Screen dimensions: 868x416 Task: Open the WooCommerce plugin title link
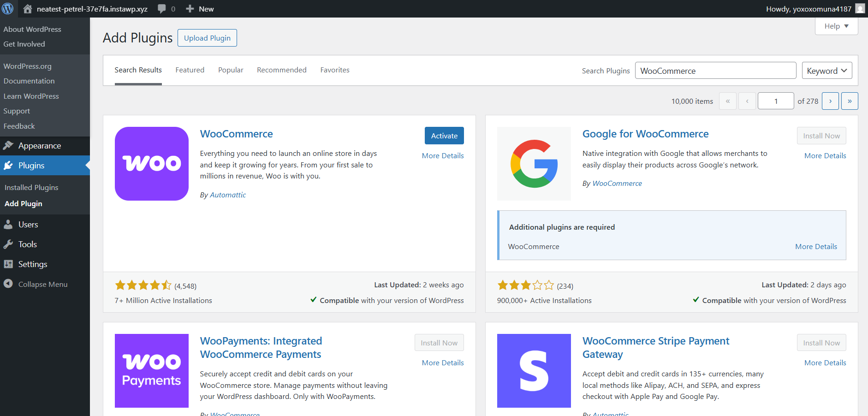point(237,134)
